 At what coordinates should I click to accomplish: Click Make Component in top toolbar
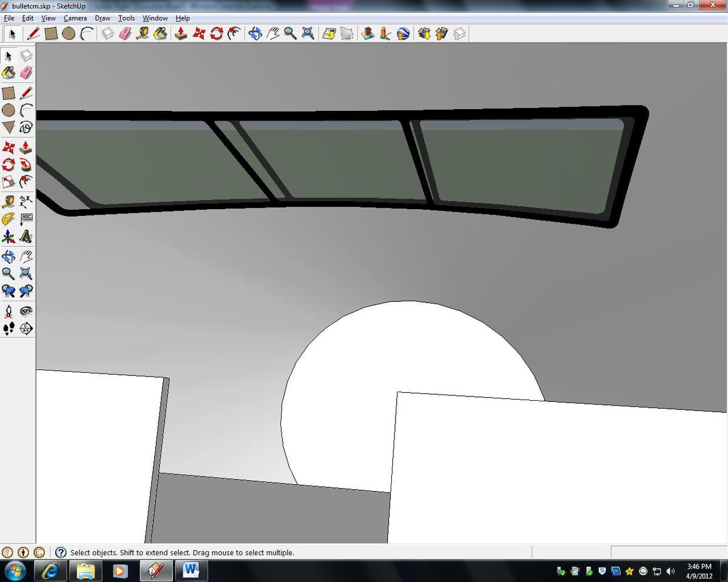107,33
